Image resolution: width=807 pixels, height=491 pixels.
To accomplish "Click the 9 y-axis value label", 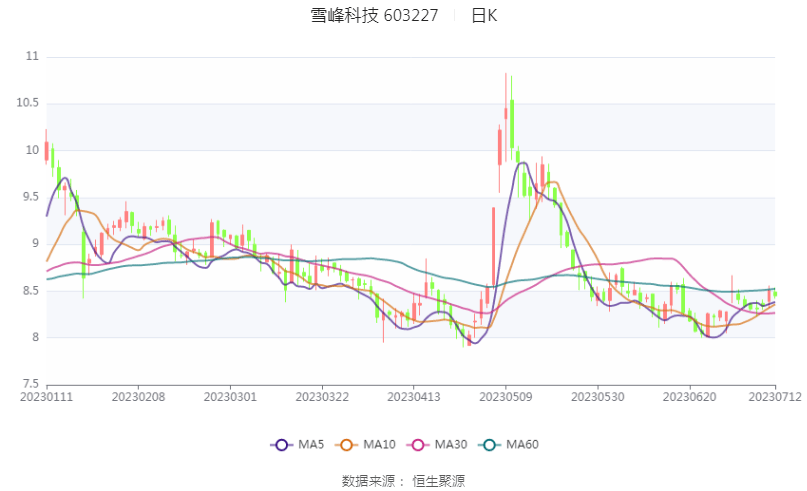I will (36, 243).
